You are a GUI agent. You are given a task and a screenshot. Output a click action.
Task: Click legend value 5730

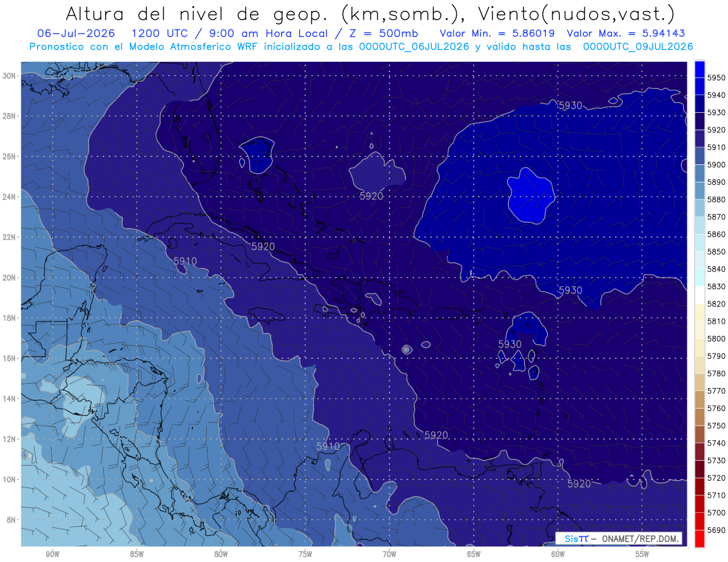pyautogui.click(x=716, y=461)
